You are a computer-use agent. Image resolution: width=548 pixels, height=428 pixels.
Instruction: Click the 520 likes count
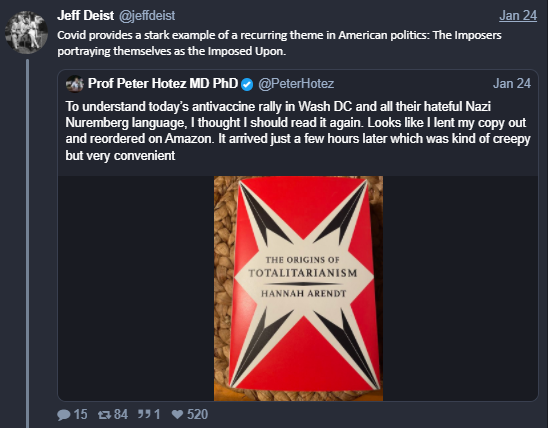pyautogui.click(x=197, y=415)
